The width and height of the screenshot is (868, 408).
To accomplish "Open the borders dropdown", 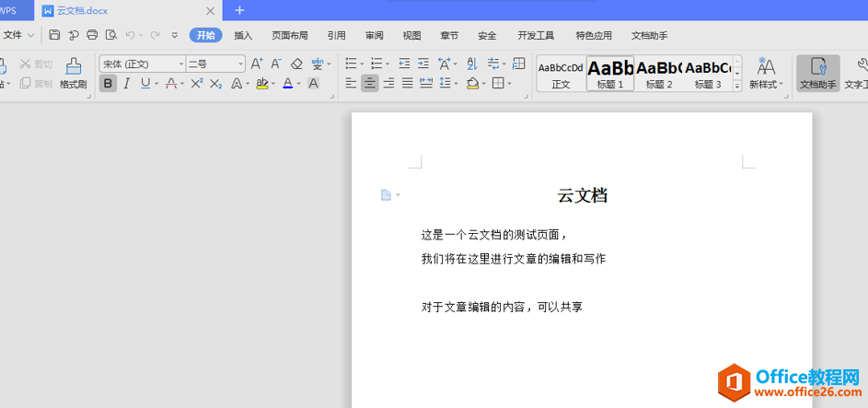I will (x=509, y=84).
